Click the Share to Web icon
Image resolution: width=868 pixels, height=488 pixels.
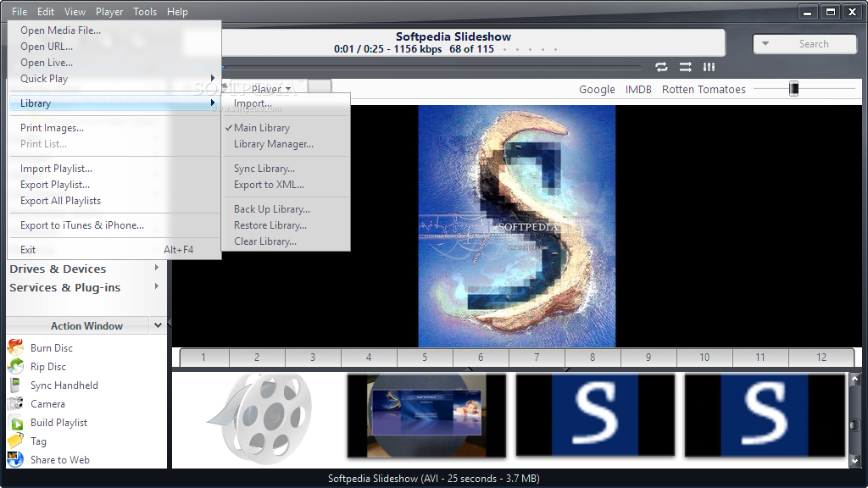click(x=15, y=459)
